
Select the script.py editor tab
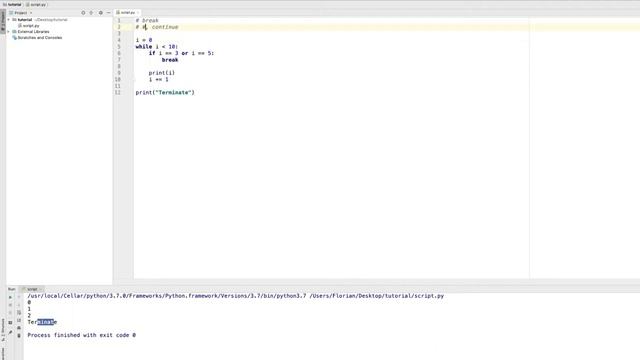pyautogui.click(x=126, y=13)
